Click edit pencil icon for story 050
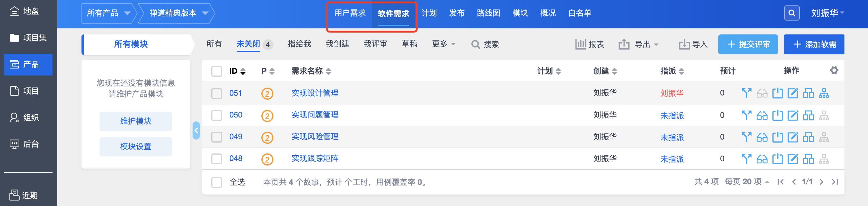The width and height of the screenshot is (868, 206). (x=793, y=115)
